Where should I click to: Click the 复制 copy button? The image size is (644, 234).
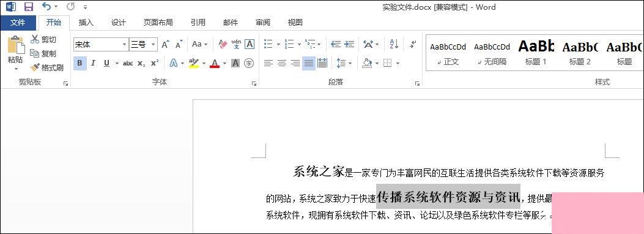pos(43,53)
